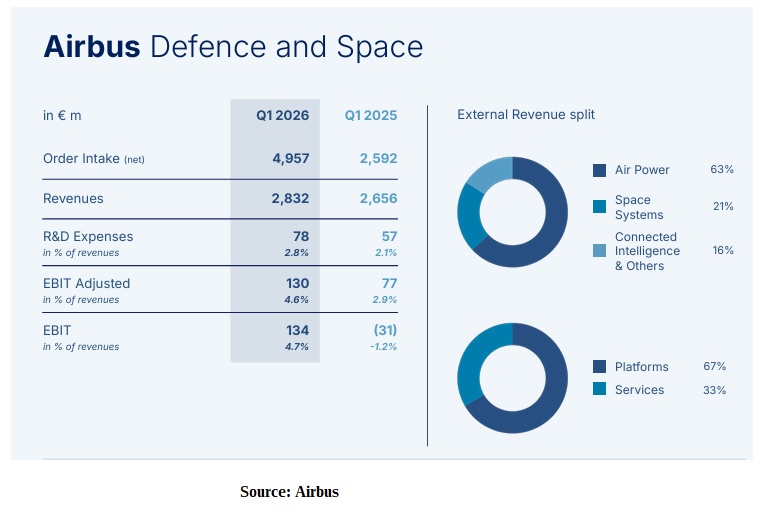Screen dimensions: 763x511
Task: Click the 134 EBIT value for Q1 2026
Action: point(297,330)
